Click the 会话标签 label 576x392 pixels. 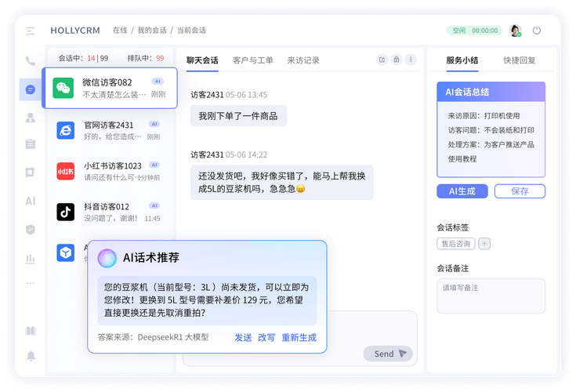pos(453,228)
